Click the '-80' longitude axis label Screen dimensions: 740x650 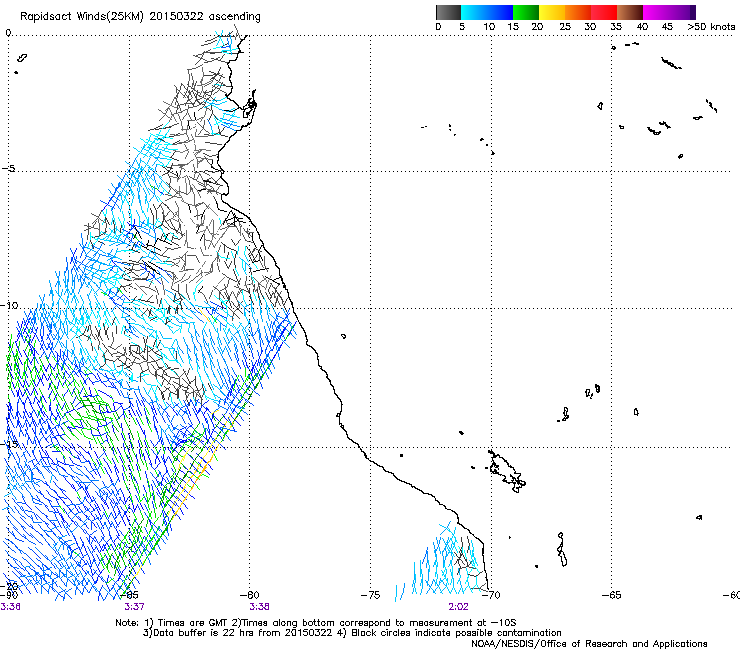pos(250,595)
